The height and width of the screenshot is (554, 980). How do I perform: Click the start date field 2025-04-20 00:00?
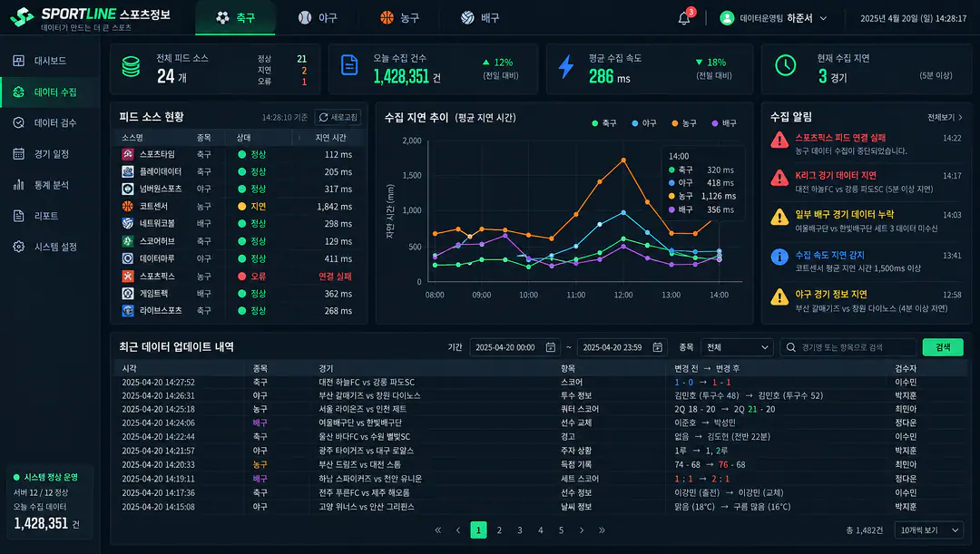pos(514,347)
